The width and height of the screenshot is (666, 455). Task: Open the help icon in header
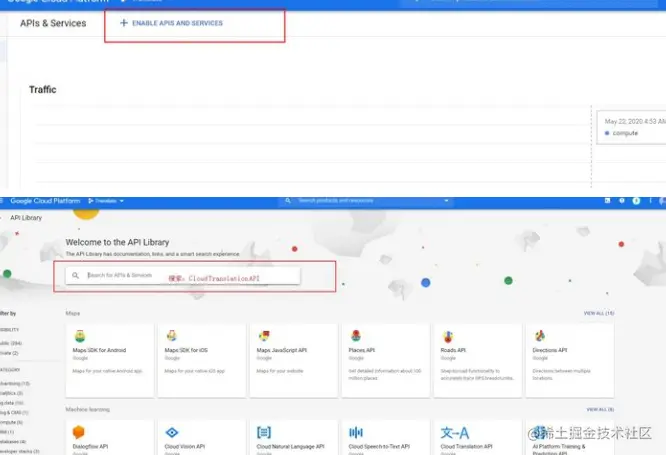pos(621,201)
